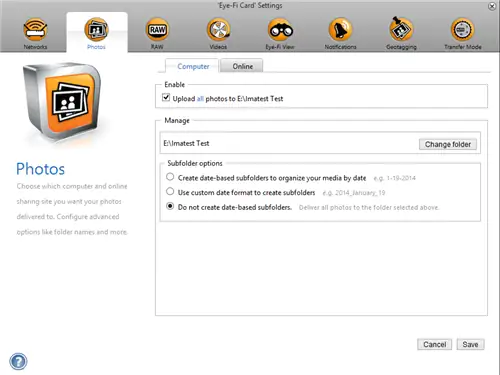The height and width of the screenshot is (375, 500).
Task: Close the Eye-Fi Card Settings window
Action: pos(492,6)
